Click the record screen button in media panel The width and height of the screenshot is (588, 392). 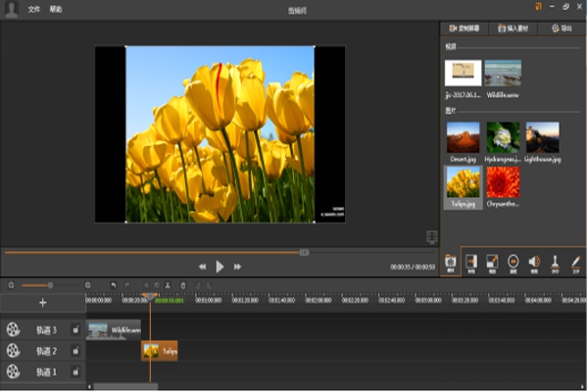click(x=464, y=28)
